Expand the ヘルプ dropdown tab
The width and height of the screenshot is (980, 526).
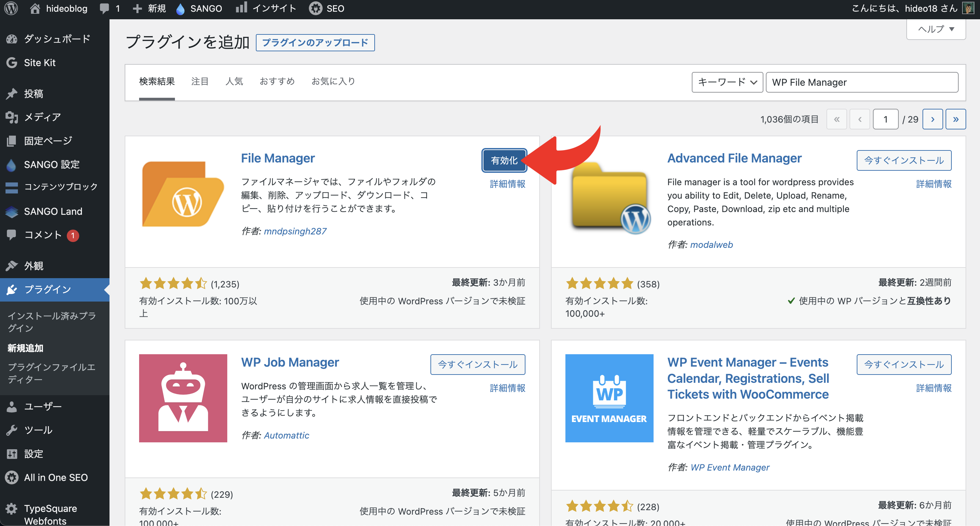936,29
